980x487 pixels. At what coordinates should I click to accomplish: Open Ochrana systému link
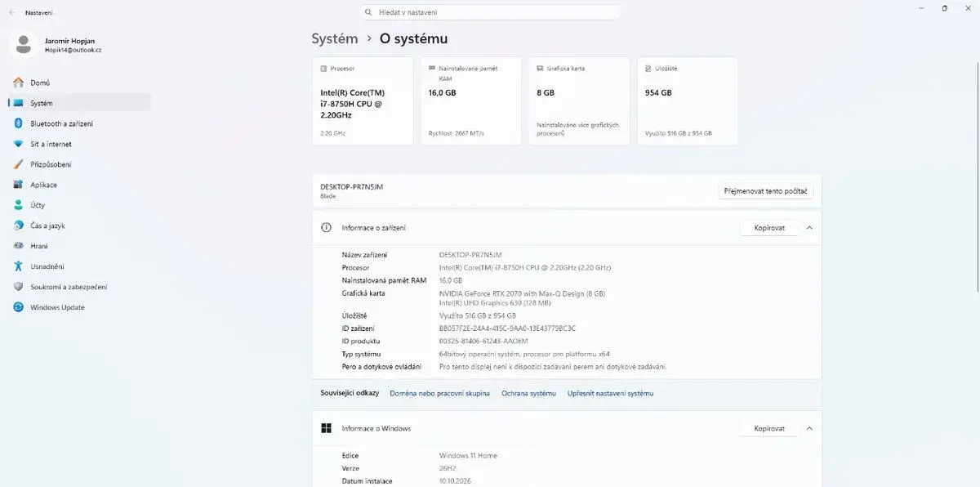click(x=528, y=393)
